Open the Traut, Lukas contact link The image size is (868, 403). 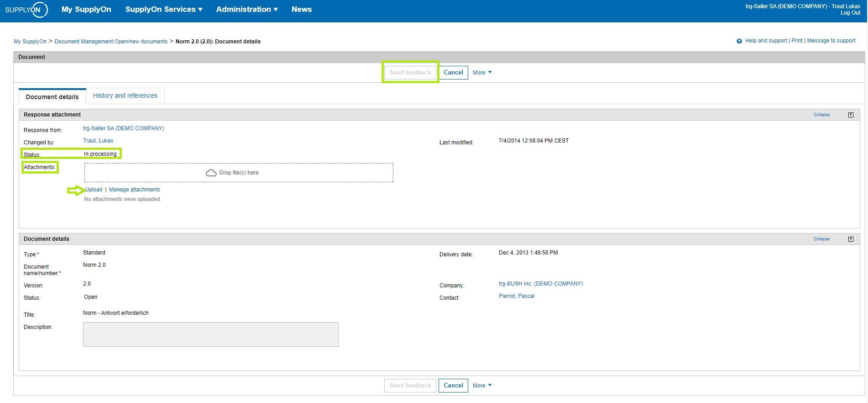pos(98,141)
